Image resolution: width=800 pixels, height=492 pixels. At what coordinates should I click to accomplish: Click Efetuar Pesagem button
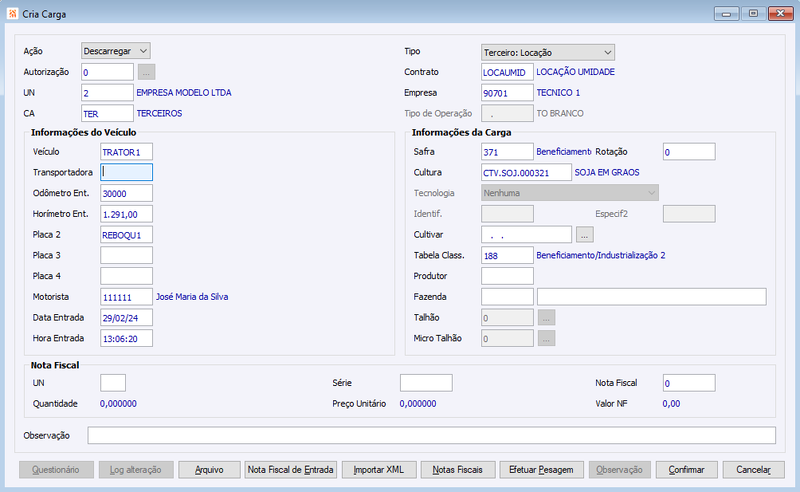point(542,470)
